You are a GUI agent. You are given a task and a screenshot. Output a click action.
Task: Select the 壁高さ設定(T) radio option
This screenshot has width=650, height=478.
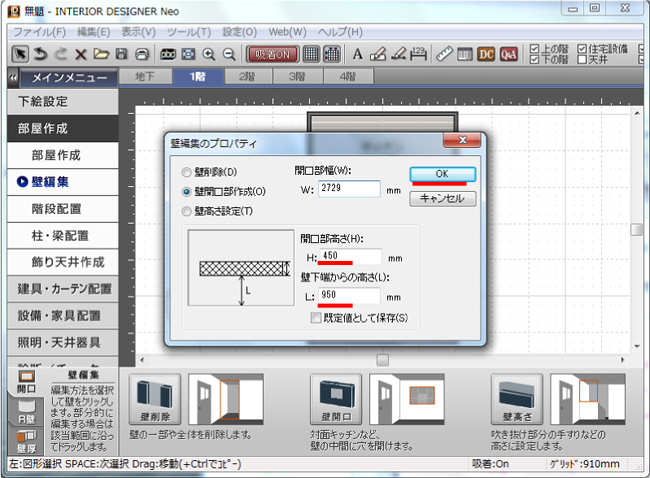pos(185,211)
